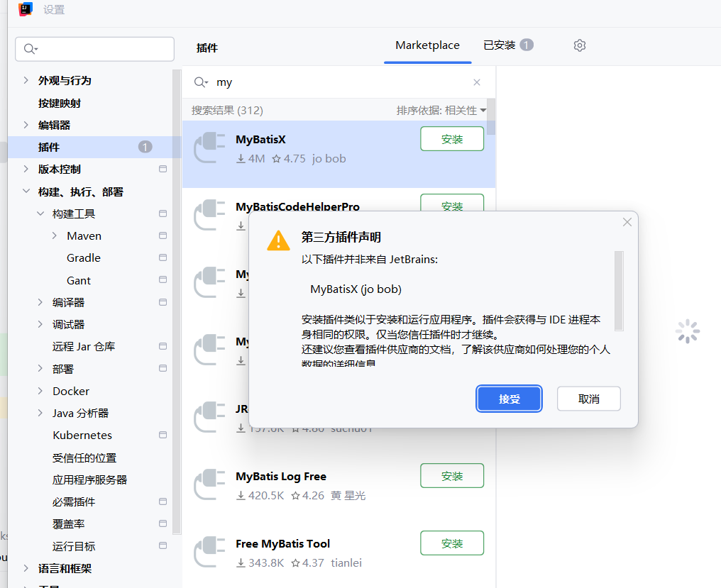Select the MyBatis Log Free plugin title
Viewport: 721px width, 588px height.
[281, 476]
